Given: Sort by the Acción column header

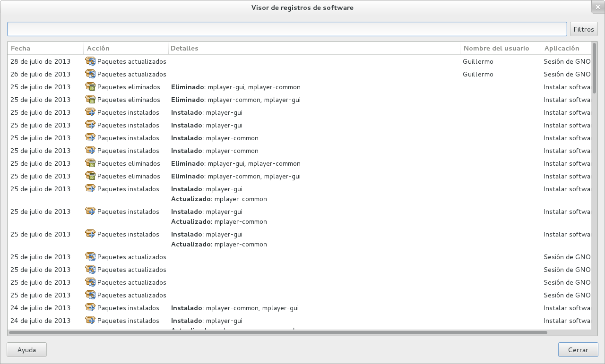Looking at the screenshot, I should click(126, 48).
